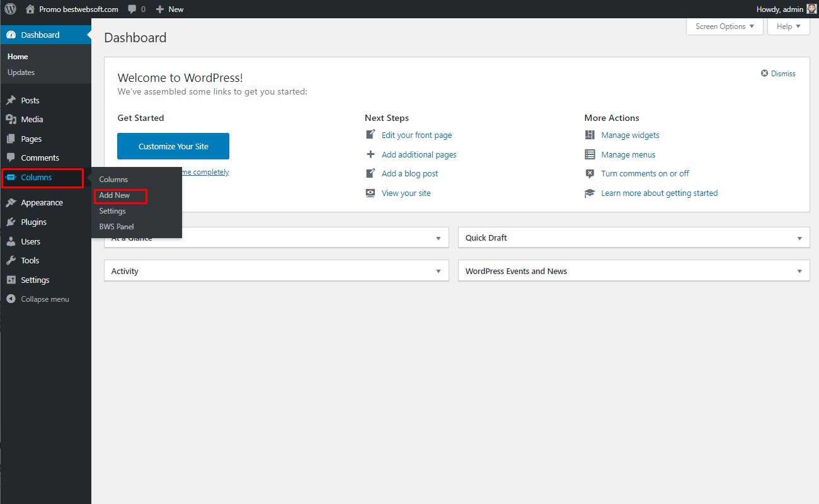Open Turn comments on or off link

click(x=645, y=173)
